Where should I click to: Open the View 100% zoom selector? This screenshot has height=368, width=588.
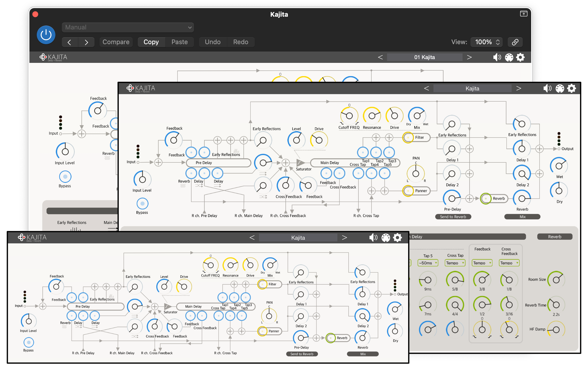(x=487, y=42)
